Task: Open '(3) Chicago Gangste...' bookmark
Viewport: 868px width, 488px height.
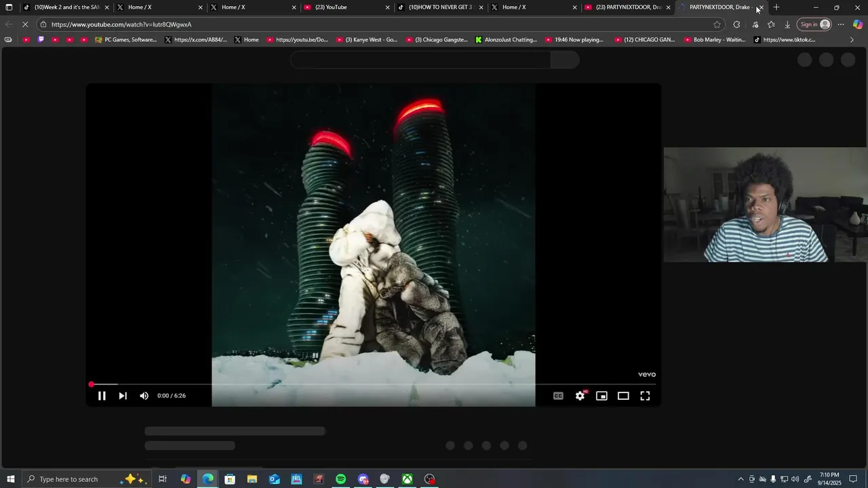Action: pos(437,40)
